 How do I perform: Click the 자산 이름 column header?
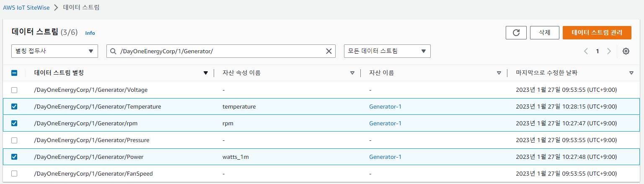pos(381,73)
